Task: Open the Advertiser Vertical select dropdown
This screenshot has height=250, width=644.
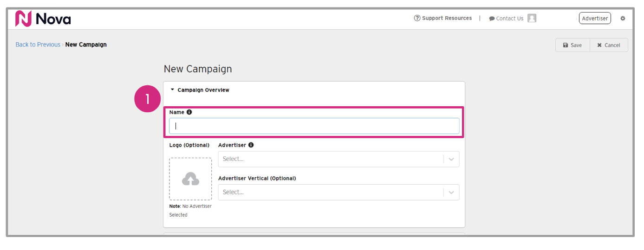Action: click(331, 192)
